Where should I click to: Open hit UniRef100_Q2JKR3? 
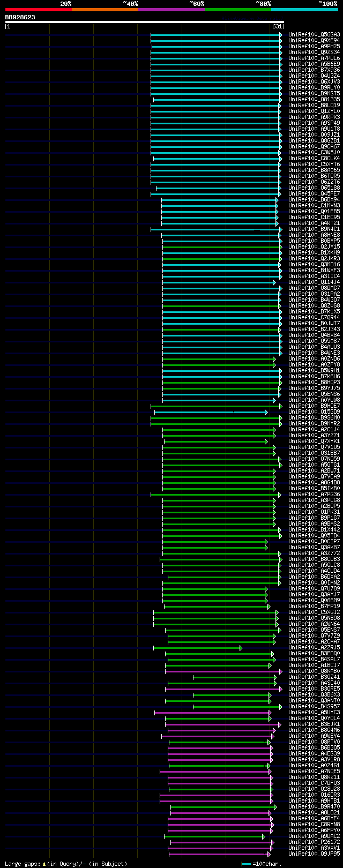314,258
